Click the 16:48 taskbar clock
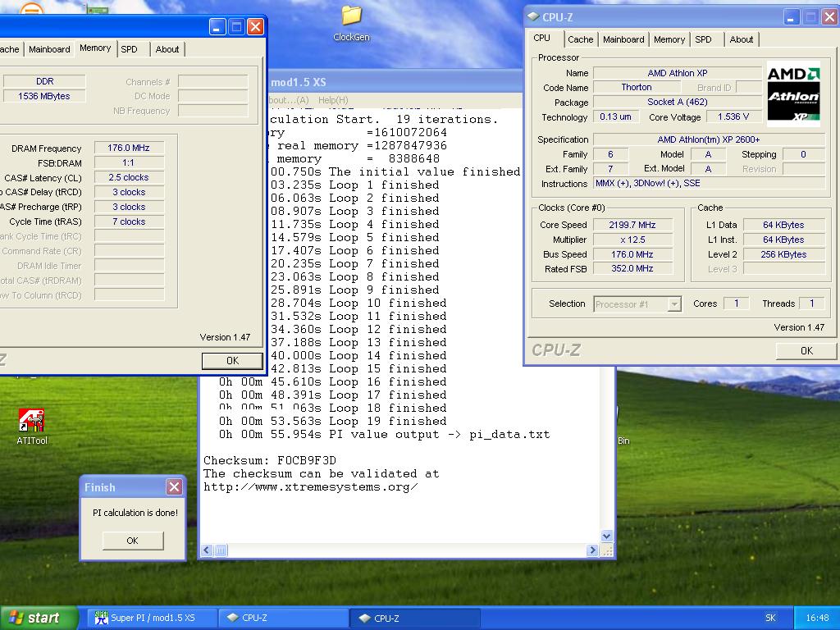840x630 pixels. (x=817, y=618)
